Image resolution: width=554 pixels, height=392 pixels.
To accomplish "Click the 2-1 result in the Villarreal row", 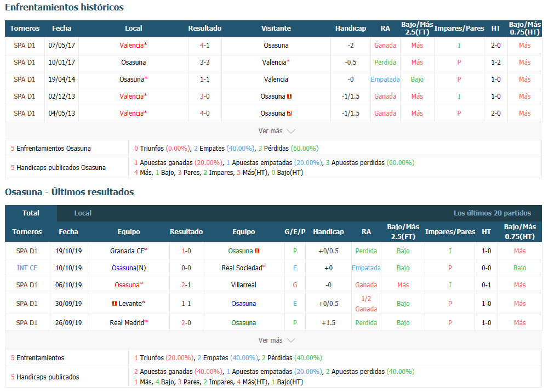I will 186,285.
